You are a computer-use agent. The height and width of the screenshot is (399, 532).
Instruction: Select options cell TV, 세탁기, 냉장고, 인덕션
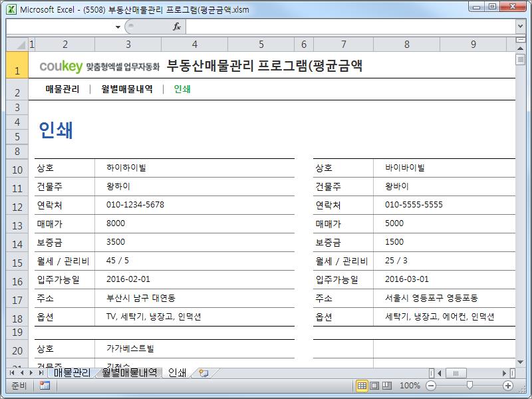[194, 317]
